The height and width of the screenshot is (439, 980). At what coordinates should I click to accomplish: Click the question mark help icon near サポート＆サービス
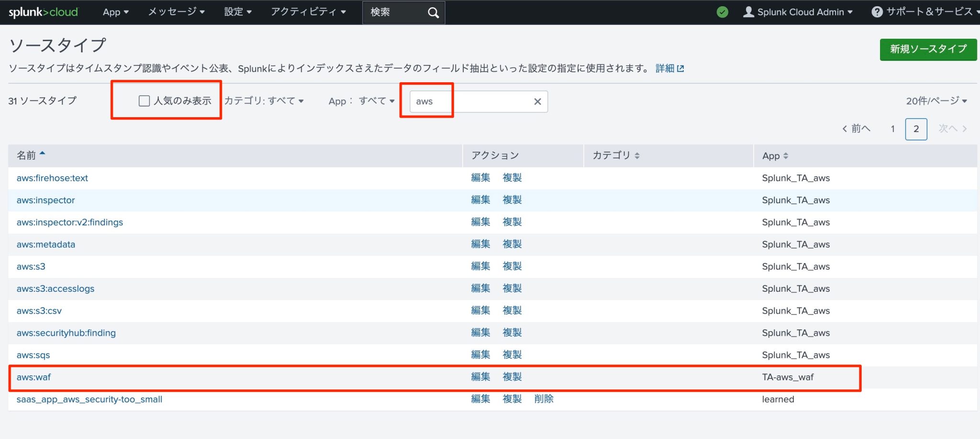coord(877,12)
